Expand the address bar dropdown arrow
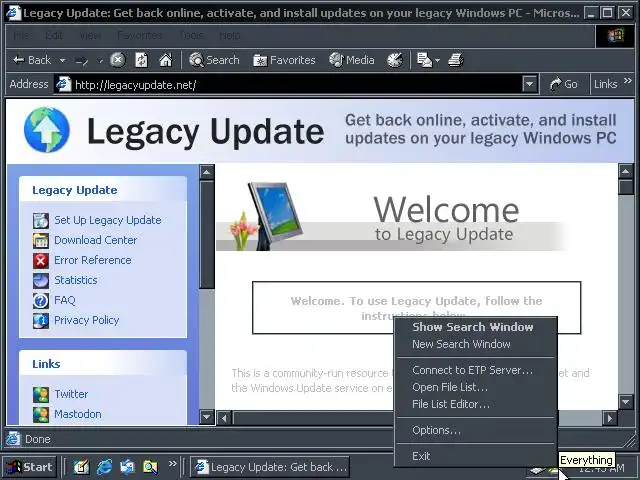 click(529, 84)
